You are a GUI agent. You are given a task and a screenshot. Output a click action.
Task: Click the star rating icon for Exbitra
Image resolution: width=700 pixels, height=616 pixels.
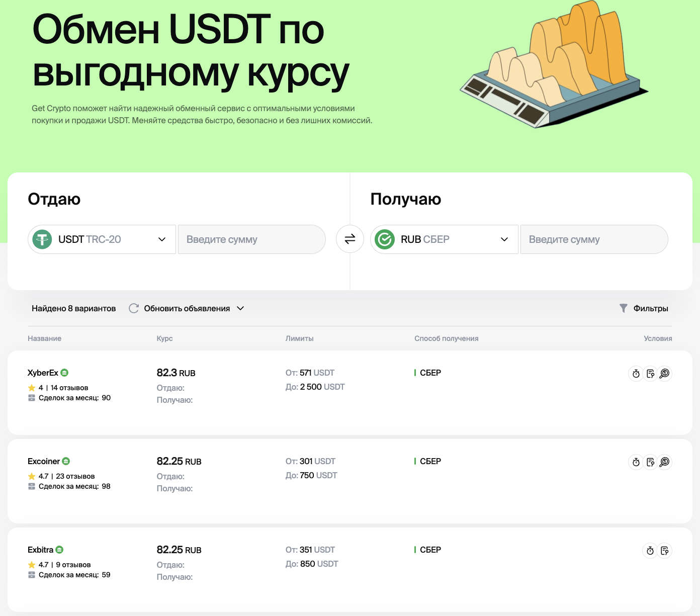point(32,565)
